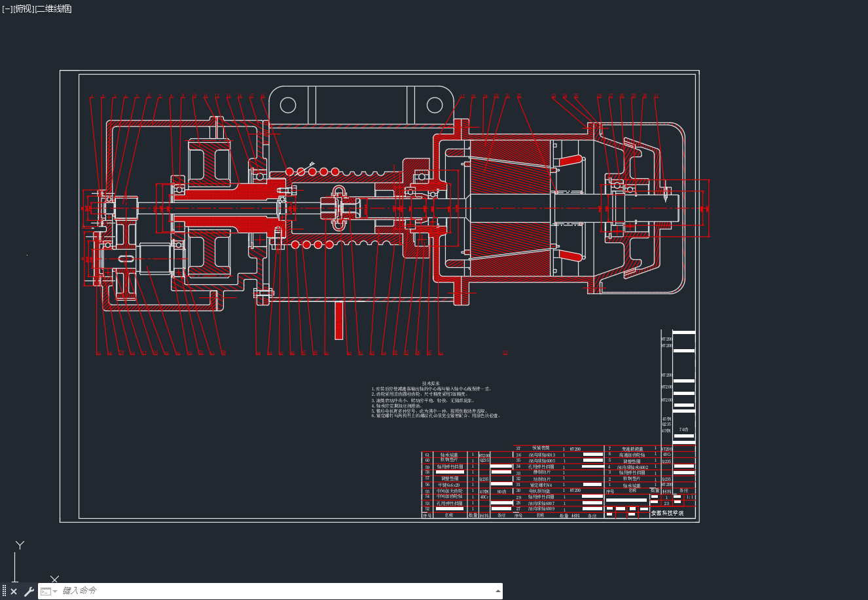Grab the command line grip handle
This screenshot has height=600, width=868.
coord(4,591)
